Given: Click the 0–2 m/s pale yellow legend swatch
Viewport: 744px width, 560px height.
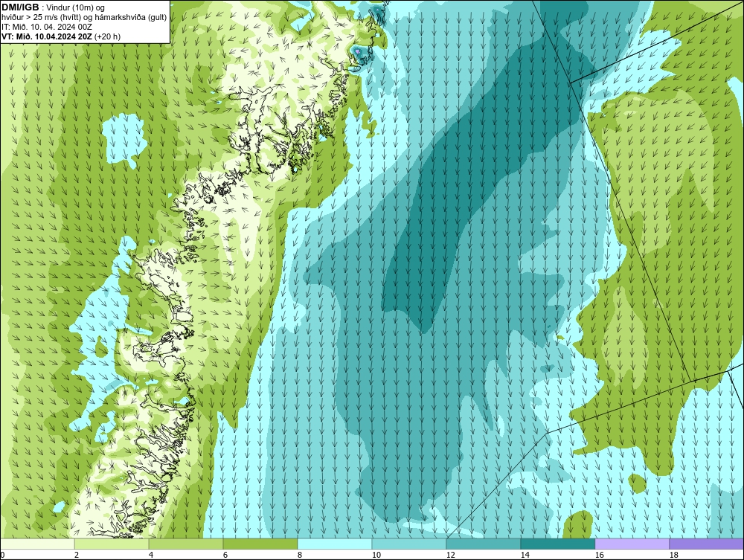Looking at the screenshot, I should [37, 544].
